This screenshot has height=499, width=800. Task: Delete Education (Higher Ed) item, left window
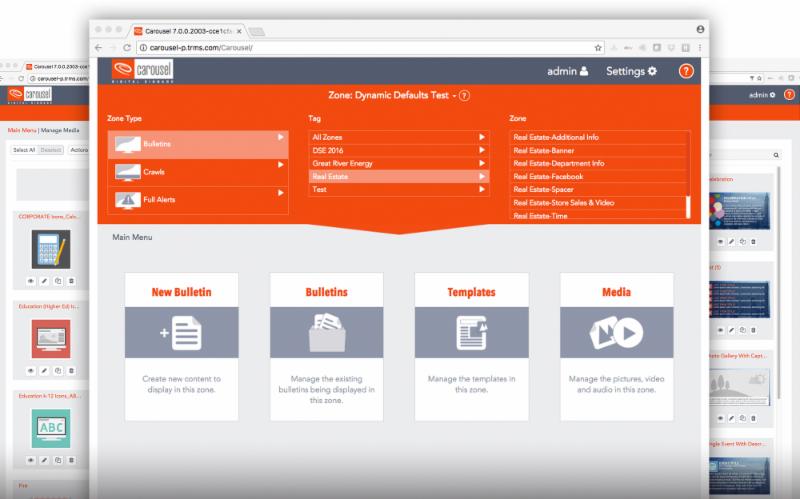71,371
